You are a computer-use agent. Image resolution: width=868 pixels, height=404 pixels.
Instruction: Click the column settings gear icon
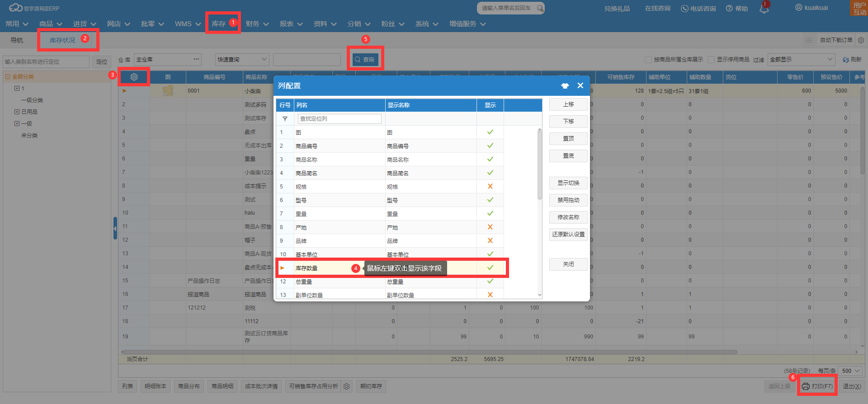pos(134,77)
